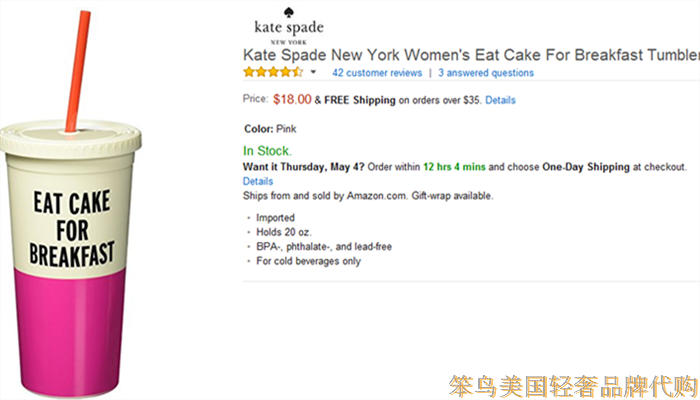Expand the rating breakdown dropdown arrow
Viewport: 700px width, 400px height.
(x=313, y=73)
